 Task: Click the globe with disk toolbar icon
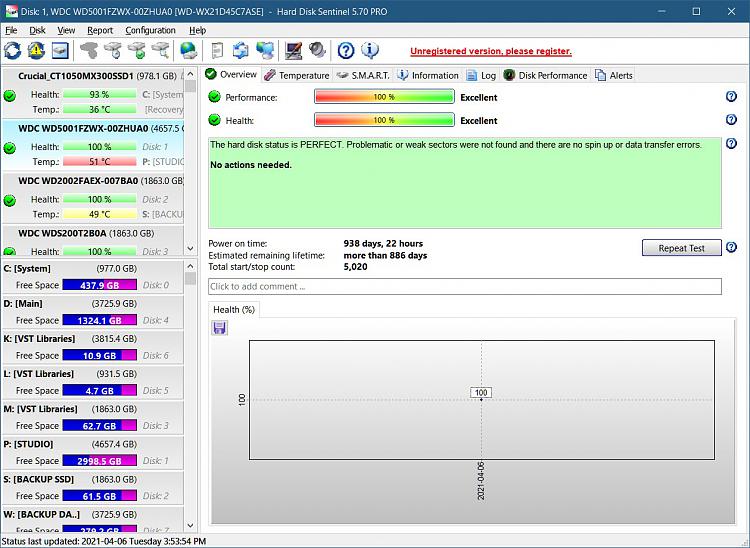pos(188,50)
